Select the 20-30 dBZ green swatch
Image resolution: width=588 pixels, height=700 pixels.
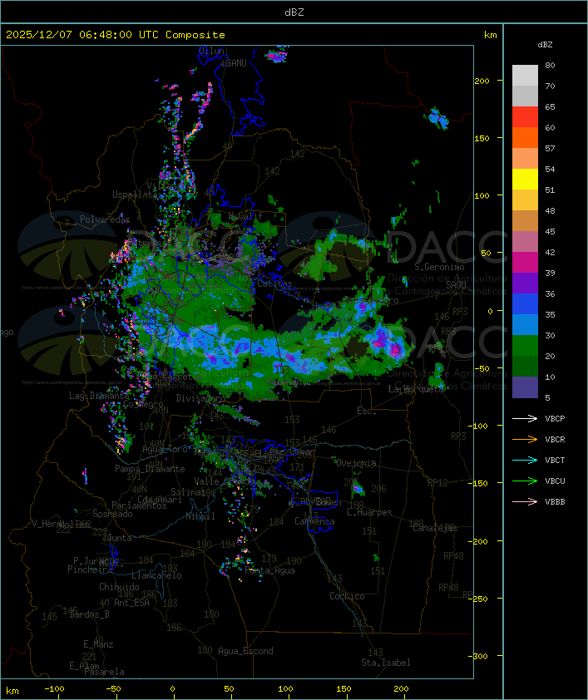click(x=525, y=346)
